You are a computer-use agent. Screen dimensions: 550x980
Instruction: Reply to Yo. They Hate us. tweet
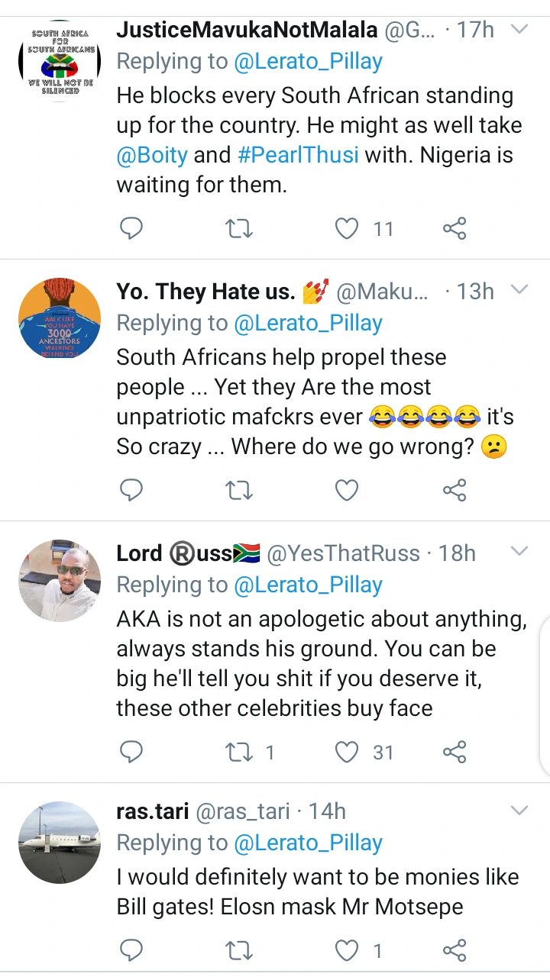pyautogui.click(x=132, y=490)
